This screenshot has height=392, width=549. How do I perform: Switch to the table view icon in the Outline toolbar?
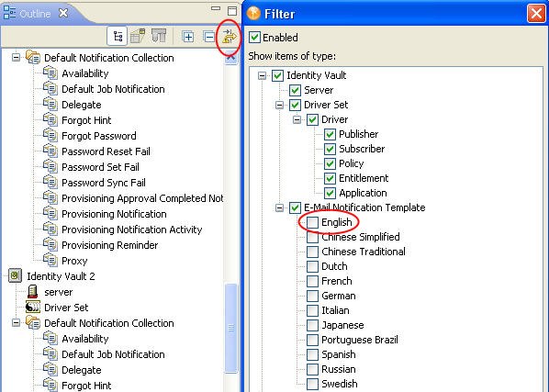tap(138, 36)
